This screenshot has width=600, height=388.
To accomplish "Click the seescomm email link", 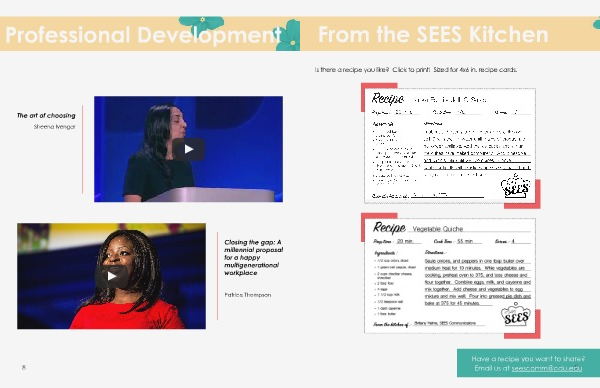I will coord(546,368).
